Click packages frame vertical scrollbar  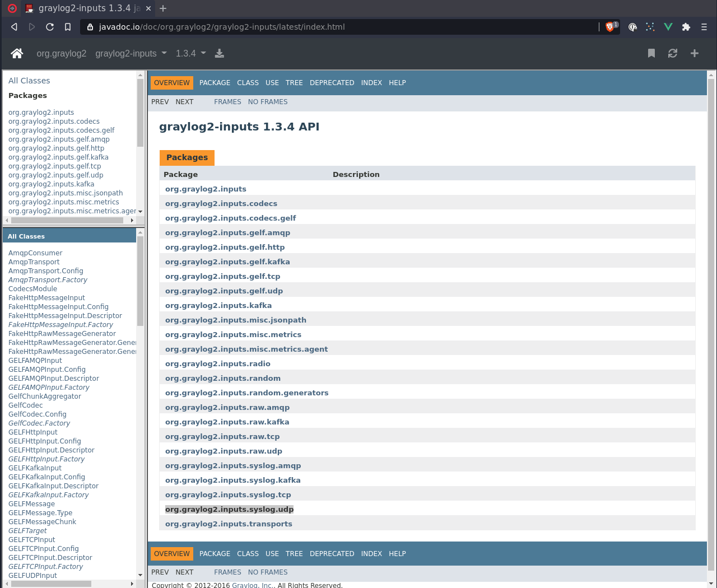[140, 112]
